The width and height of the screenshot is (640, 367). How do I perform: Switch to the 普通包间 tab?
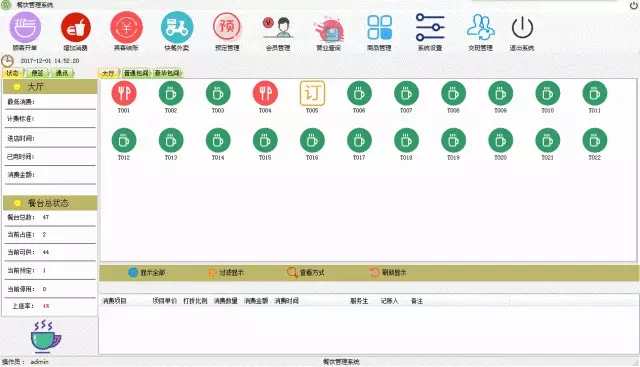(x=136, y=73)
